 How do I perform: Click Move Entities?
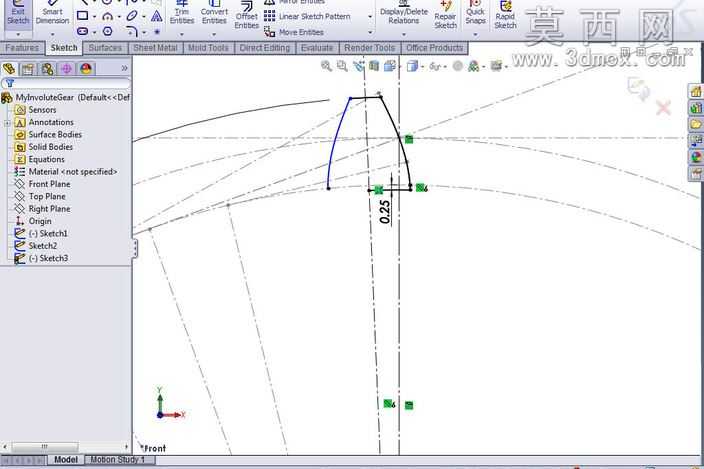[294, 32]
